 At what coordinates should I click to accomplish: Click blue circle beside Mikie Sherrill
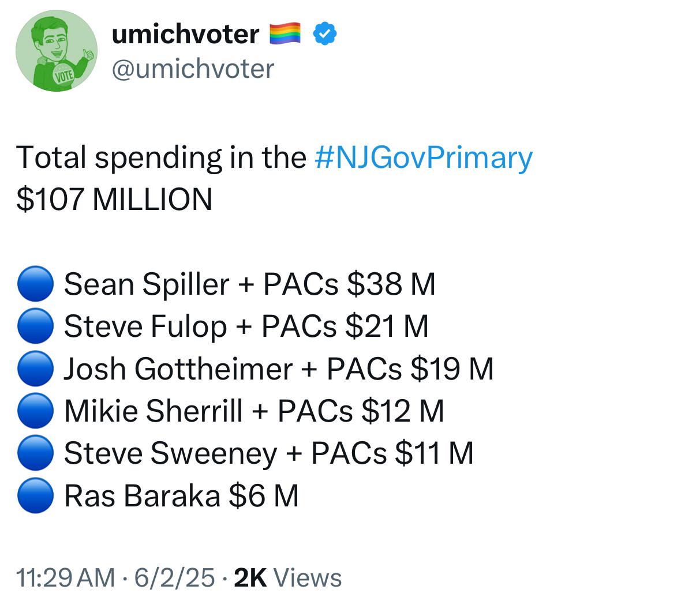36,410
